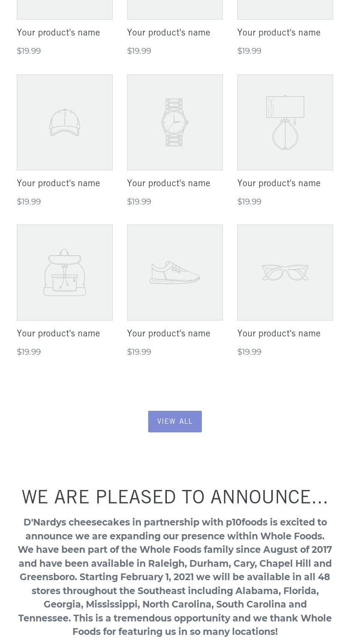Click the "We Are Pleased To Announce" heading
Screen dimensions: 350x644
tap(175, 497)
